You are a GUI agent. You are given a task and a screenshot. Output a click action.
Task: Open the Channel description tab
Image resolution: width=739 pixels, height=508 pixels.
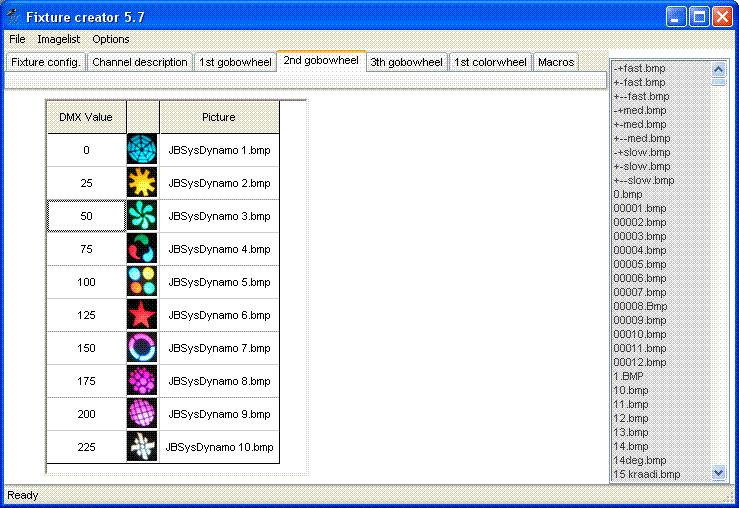pyautogui.click(x=139, y=62)
